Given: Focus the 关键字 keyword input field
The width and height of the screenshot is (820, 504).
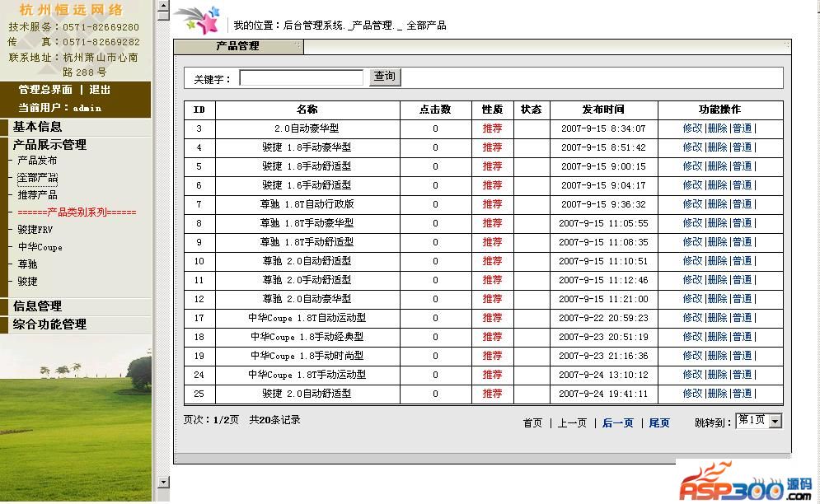Looking at the screenshot, I should tap(302, 78).
